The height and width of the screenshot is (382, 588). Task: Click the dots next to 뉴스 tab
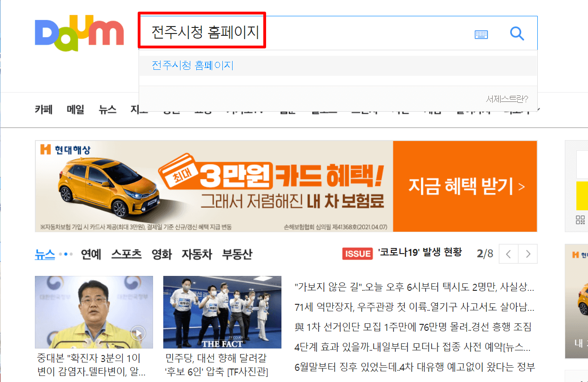(x=67, y=254)
